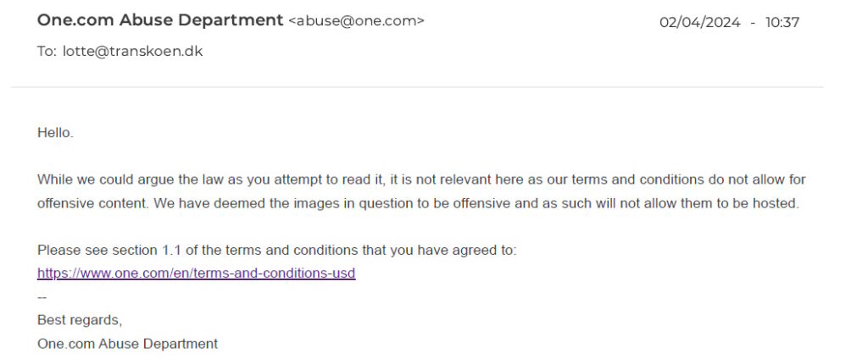Open the one.com terms-and-conditions-usd link
This screenshot has height=364, width=868.
point(196,273)
